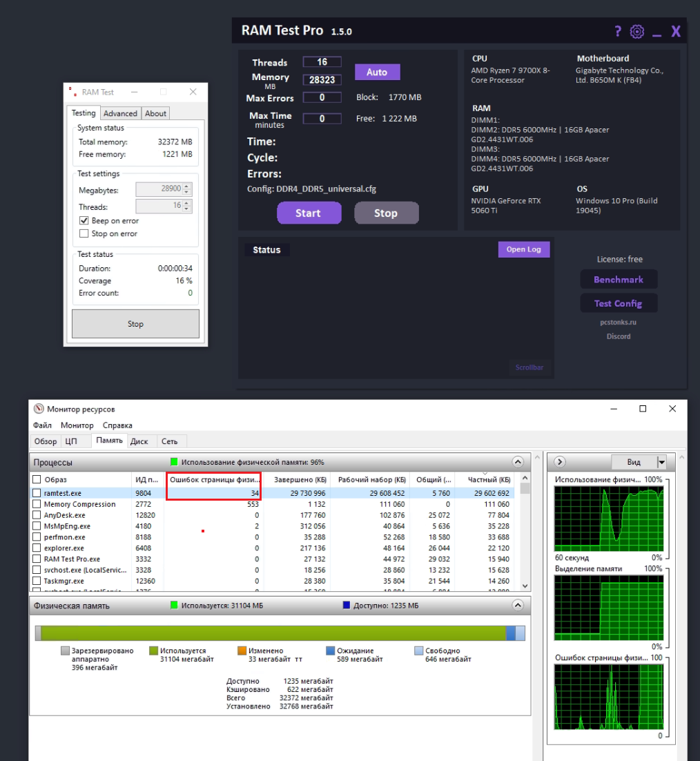Open RAM Test Pro settings gear

coord(637,32)
